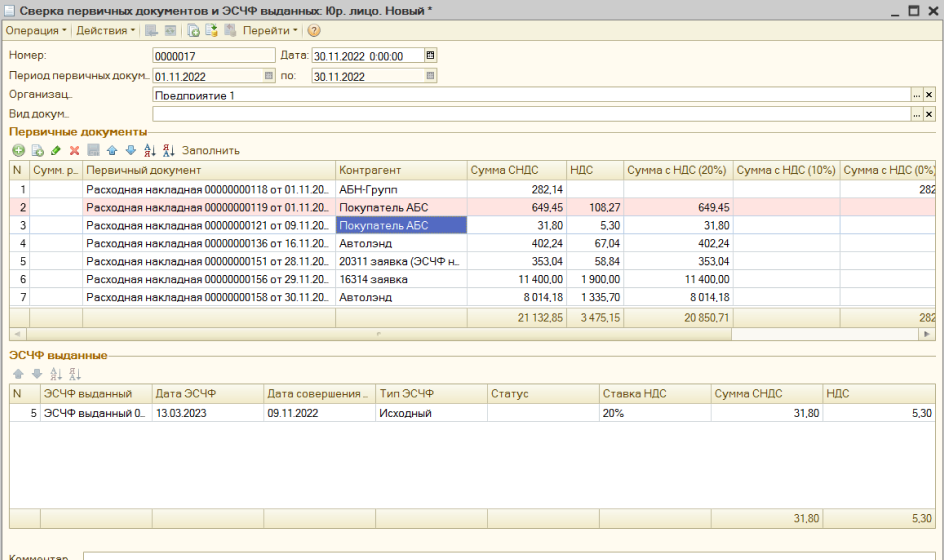944x560 pixels.
Task: Click the 20311 заявка contractor cell
Action: [x=401, y=261]
